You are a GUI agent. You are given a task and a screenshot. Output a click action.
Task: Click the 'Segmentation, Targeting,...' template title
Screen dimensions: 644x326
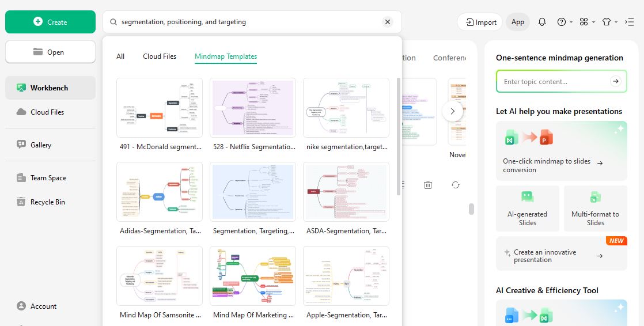coord(253,231)
